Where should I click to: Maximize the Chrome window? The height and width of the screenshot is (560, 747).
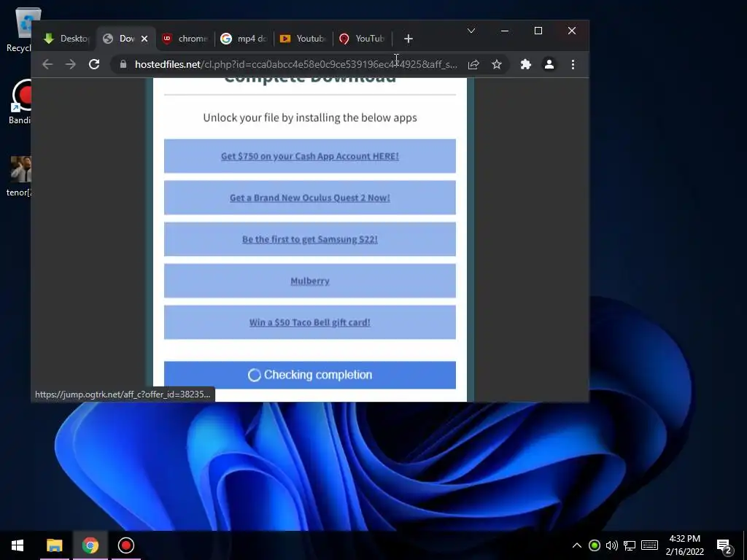coord(538,31)
